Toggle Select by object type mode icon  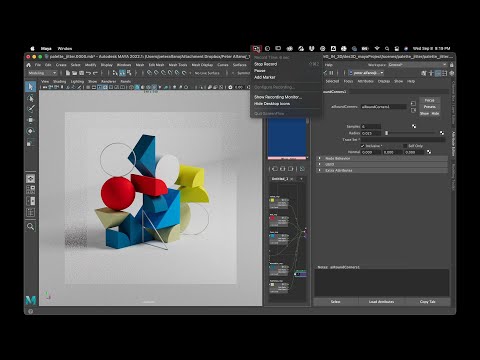point(122,73)
